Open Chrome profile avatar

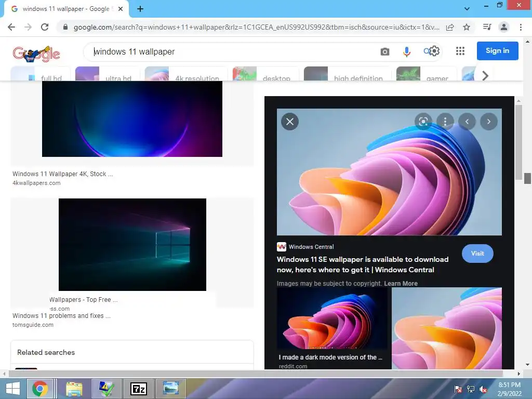click(504, 27)
